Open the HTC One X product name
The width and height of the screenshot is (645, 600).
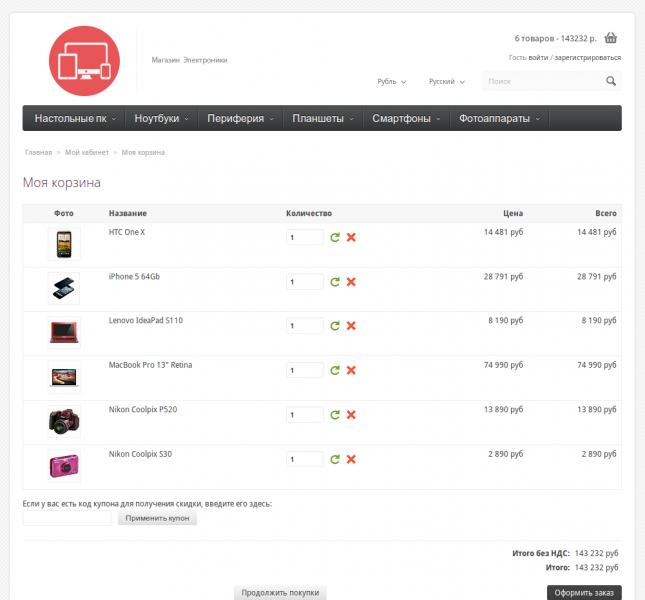127,232
